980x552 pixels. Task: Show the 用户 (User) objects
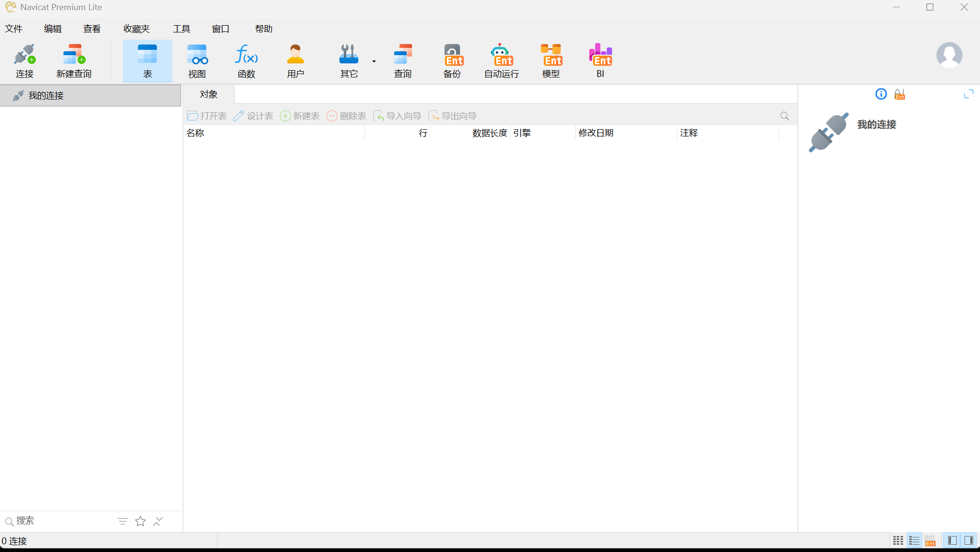[295, 61]
